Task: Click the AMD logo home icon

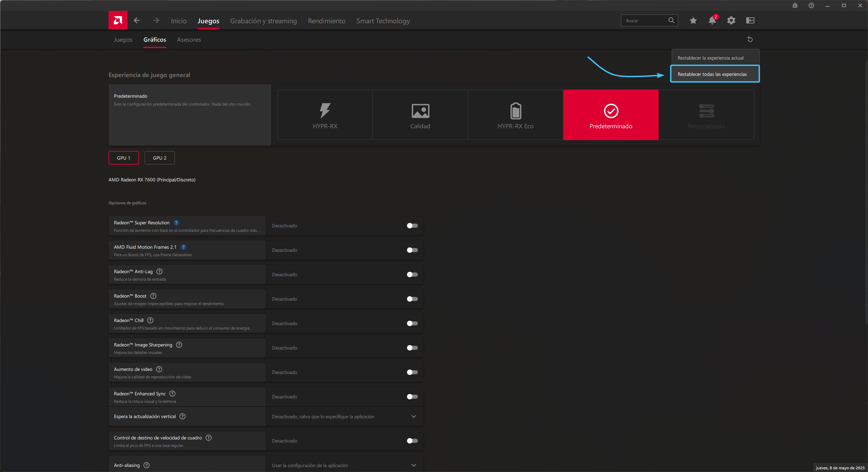Action: click(118, 20)
